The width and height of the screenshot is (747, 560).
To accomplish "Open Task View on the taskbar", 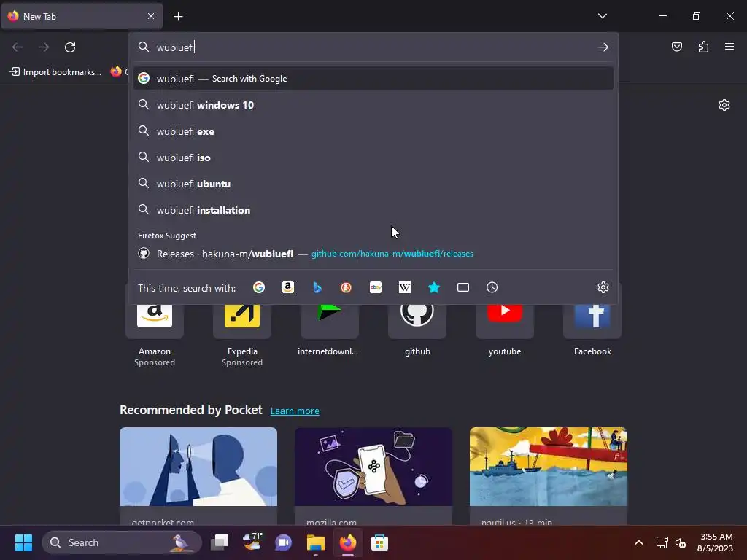I will pyautogui.click(x=220, y=542).
